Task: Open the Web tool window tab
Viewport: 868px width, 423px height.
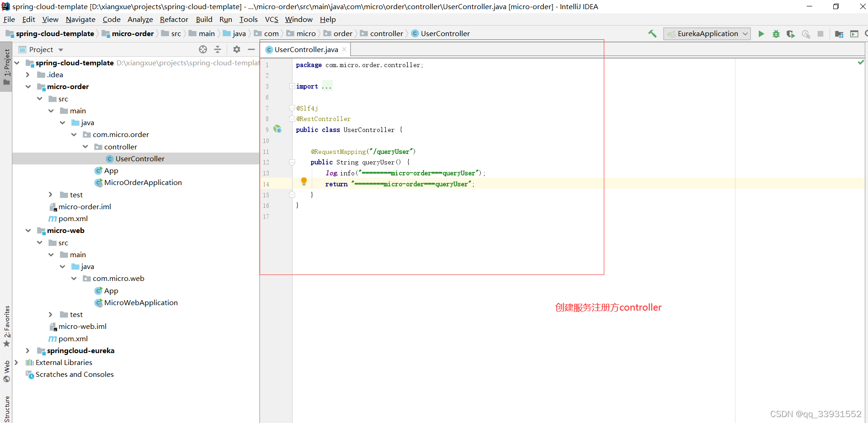Action: 6,371
